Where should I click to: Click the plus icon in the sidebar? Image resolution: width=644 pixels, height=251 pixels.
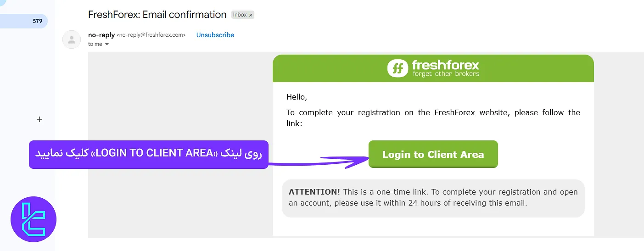[39, 119]
